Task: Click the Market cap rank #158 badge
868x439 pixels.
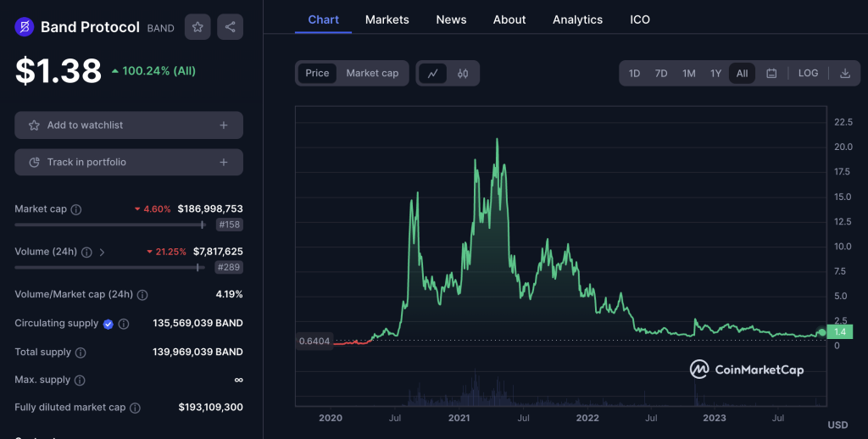Action: coord(229,225)
